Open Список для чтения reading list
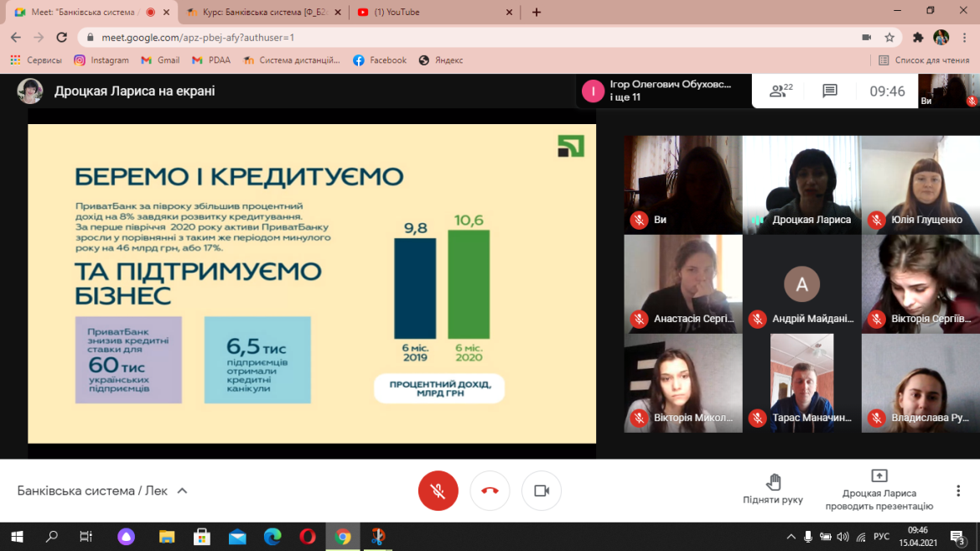The height and width of the screenshot is (551, 980). 924,60
